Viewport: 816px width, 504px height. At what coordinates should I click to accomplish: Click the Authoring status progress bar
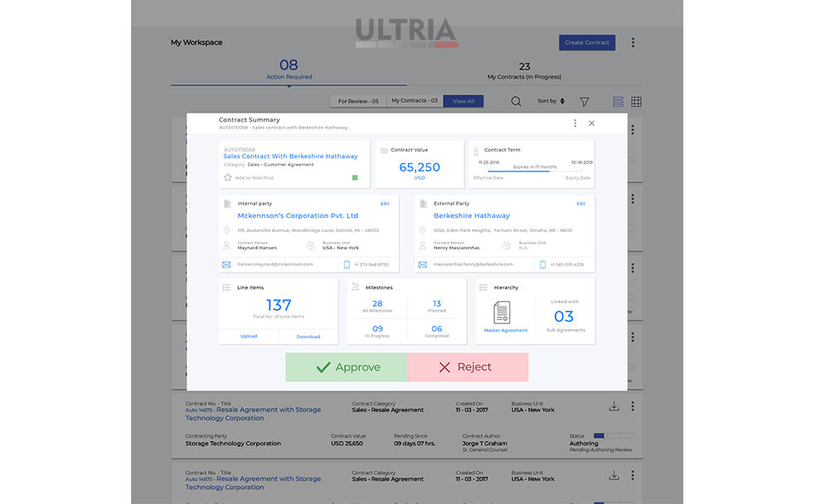point(614,436)
